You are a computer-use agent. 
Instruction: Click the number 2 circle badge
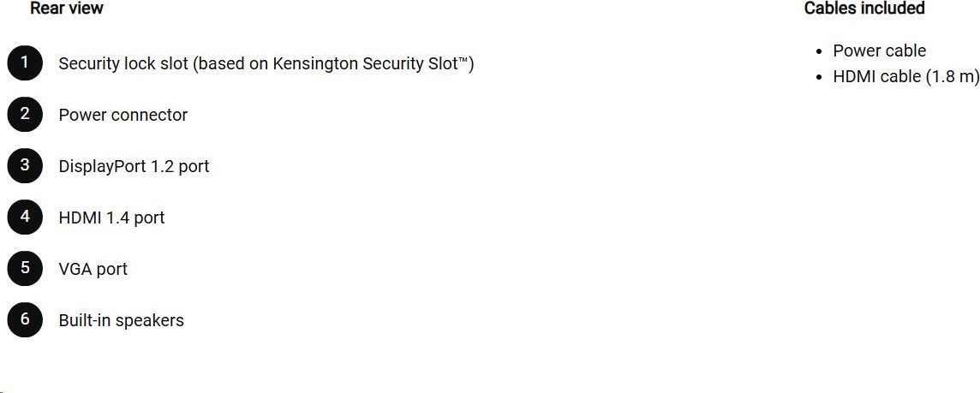[25, 115]
